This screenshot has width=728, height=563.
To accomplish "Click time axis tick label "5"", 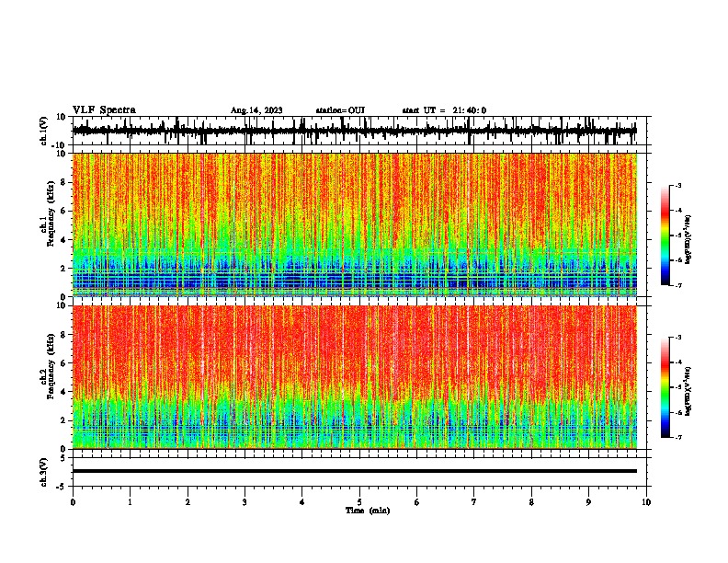I will tap(359, 502).
